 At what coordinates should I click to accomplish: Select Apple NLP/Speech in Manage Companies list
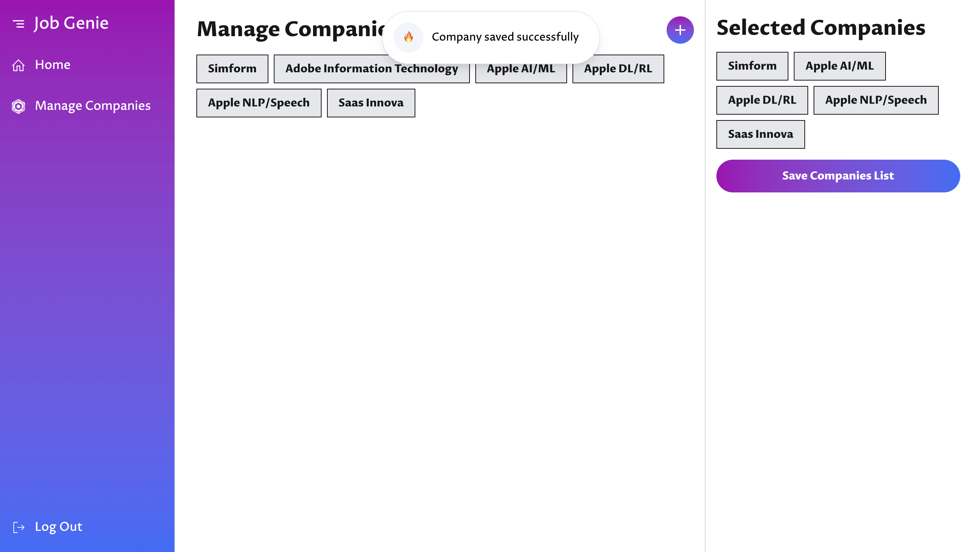[259, 103]
